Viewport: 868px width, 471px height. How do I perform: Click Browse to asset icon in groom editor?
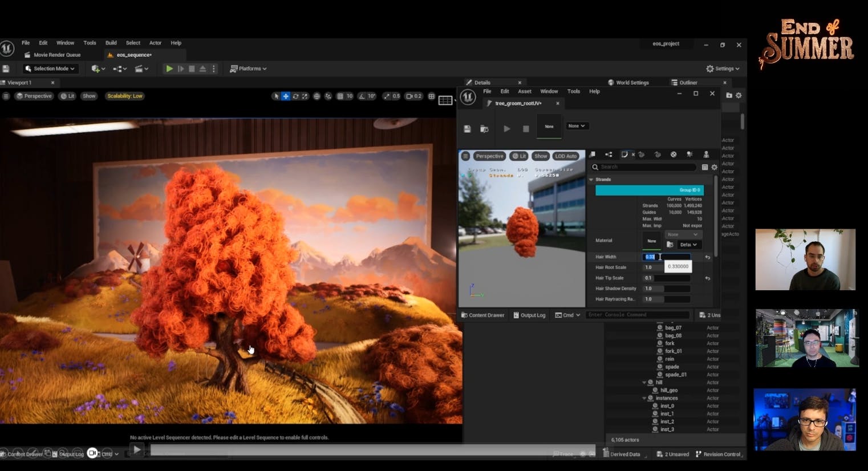pyautogui.click(x=484, y=129)
